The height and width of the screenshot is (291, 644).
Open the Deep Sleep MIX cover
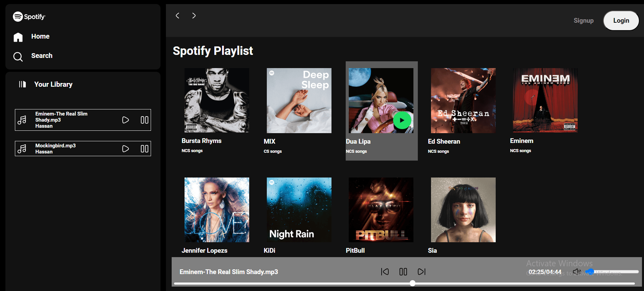click(299, 101)
